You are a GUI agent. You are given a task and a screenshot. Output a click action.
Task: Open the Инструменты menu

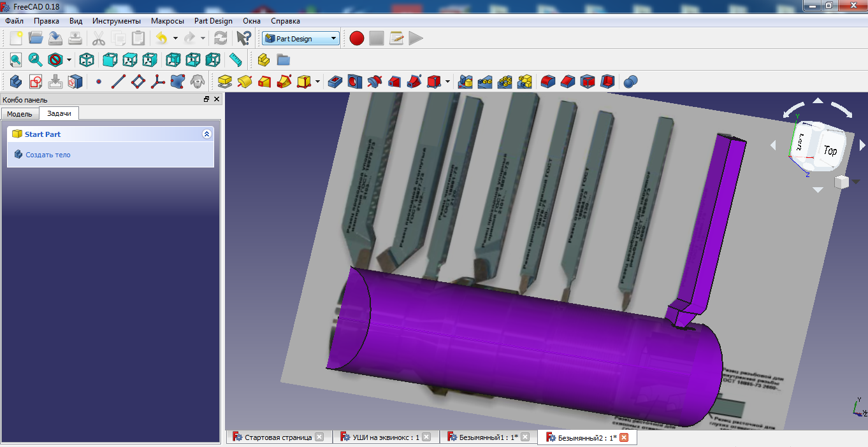point(117,21)
